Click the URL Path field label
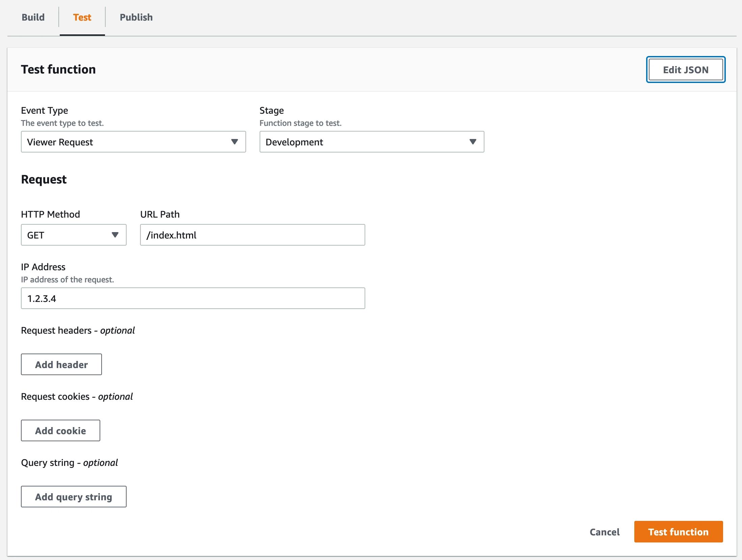The width and height of the screenshot is (742, 560). (x=160, y=214)
